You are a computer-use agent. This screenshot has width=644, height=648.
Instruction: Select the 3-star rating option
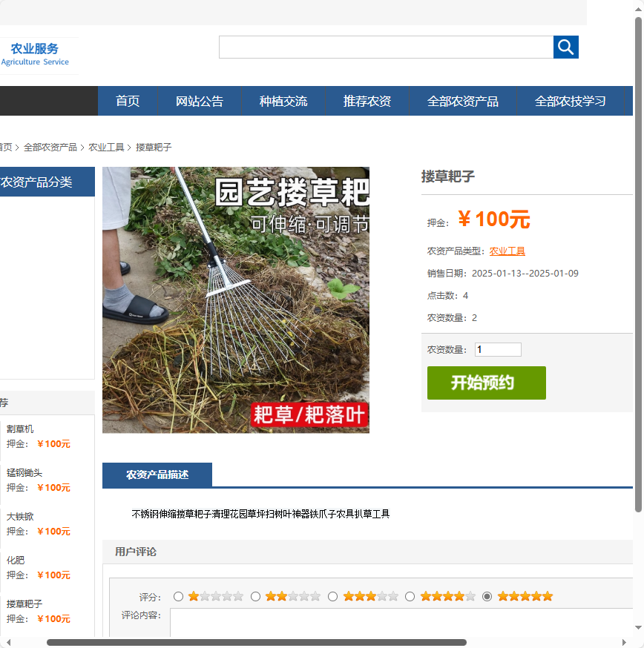pos(332,595)
